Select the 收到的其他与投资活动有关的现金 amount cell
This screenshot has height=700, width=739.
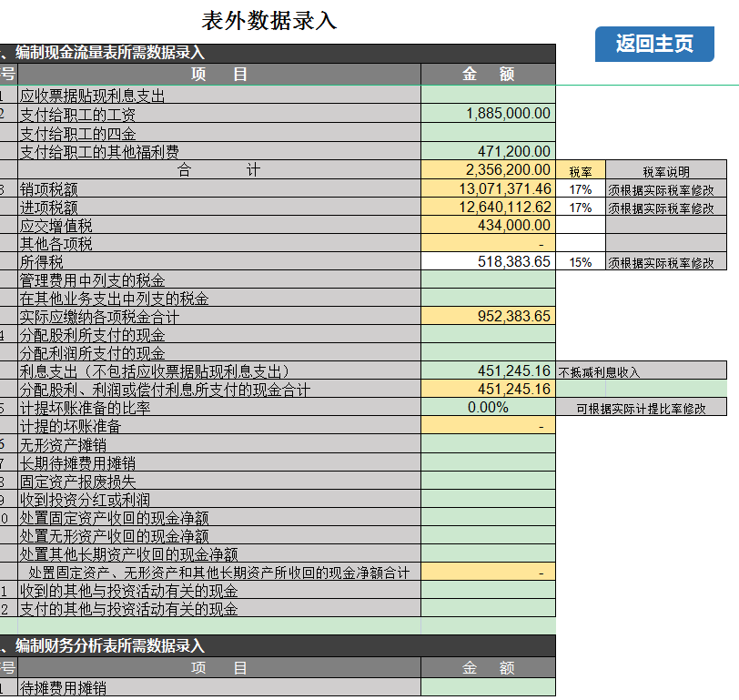pyautogui.click(x=488, y=590)
